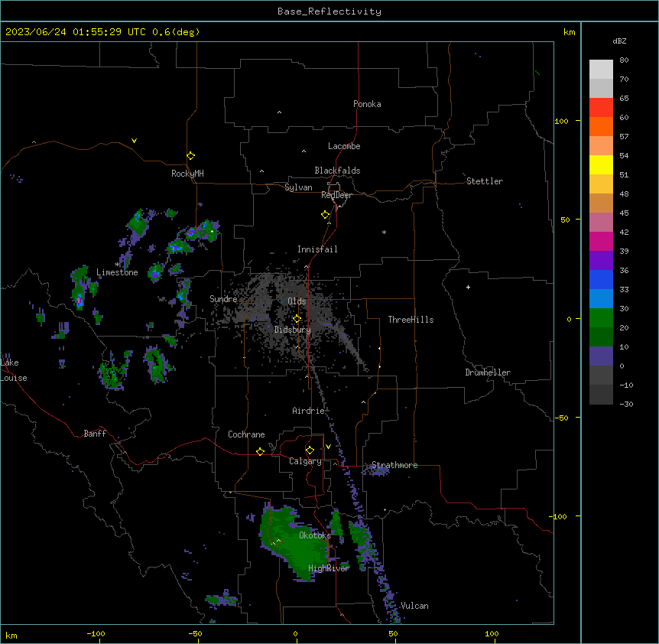Click the Airdrie city label
Viewport: 659px width, 644px height.
point(309,411)
